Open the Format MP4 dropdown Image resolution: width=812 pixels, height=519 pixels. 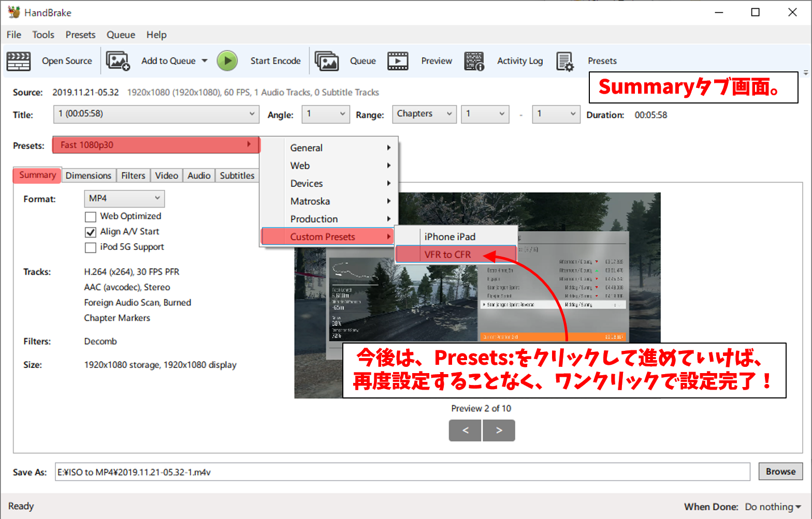tap(124, 199)
